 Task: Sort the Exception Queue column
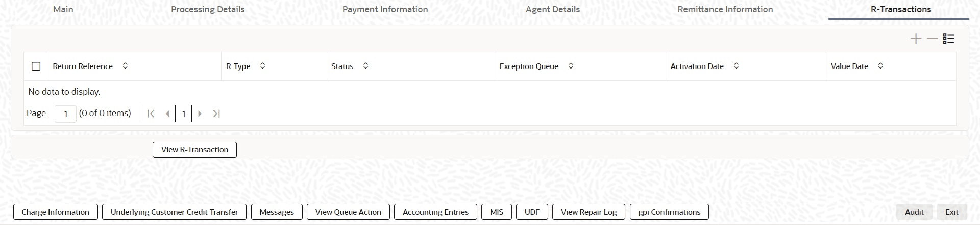pyautogui.click(x=571, y=66)
